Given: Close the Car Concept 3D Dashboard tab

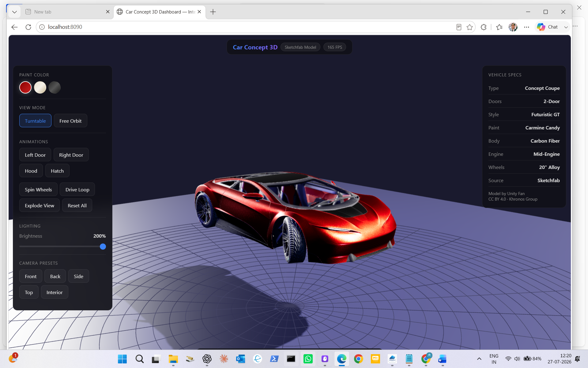Looking at the screenshot, I should click(199, 12).
